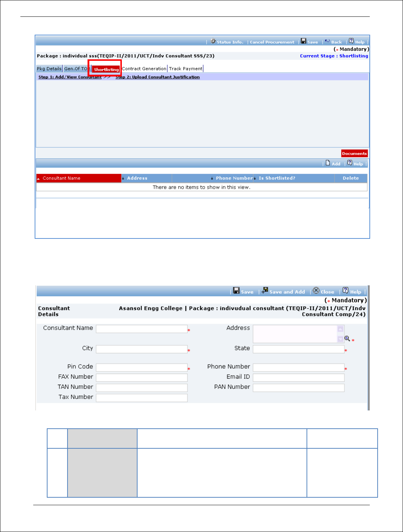This screenshot has width=403, height=532.
Task: Sort by Consultant Name column
Action: point(79,178)
